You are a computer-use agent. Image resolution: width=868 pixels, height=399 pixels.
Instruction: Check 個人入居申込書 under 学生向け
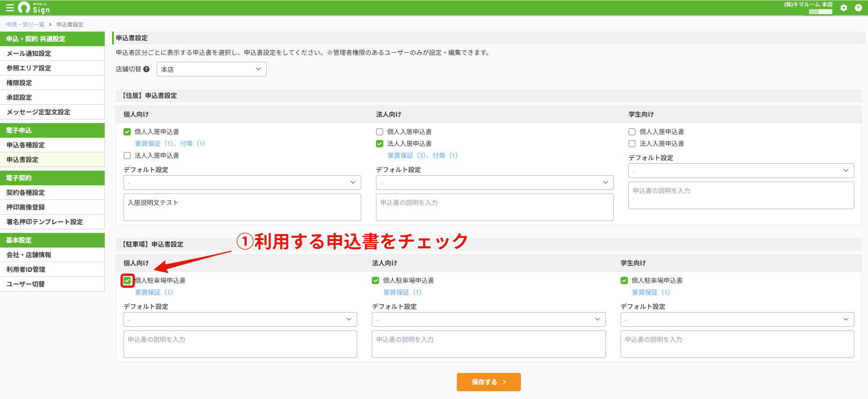pyautogui.click(x=632, y=132)
